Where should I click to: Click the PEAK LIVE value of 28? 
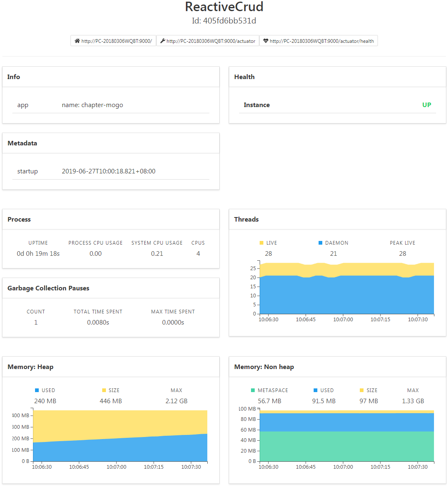(x=402, y=253)
